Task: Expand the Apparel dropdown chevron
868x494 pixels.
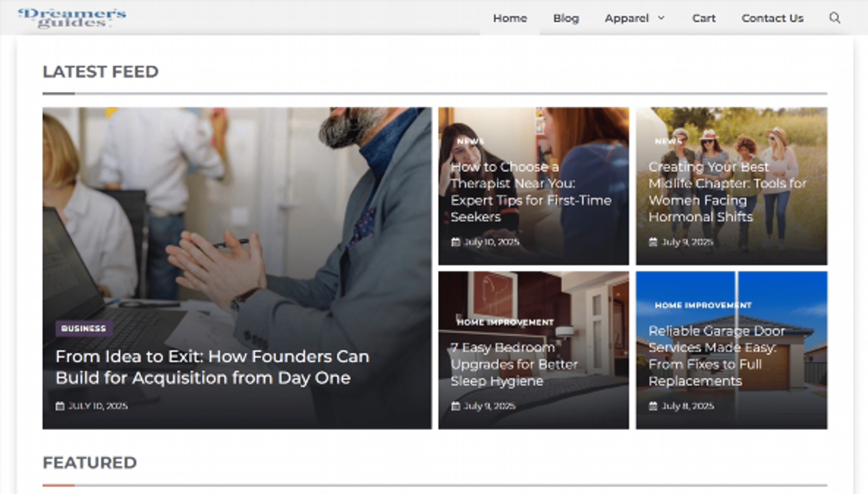Action: coord(661,18)
